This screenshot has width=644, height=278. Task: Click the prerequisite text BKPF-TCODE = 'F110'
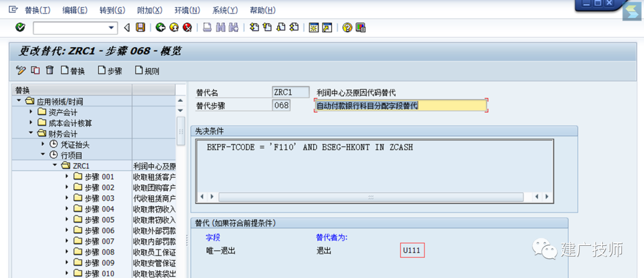click(252, 148)
